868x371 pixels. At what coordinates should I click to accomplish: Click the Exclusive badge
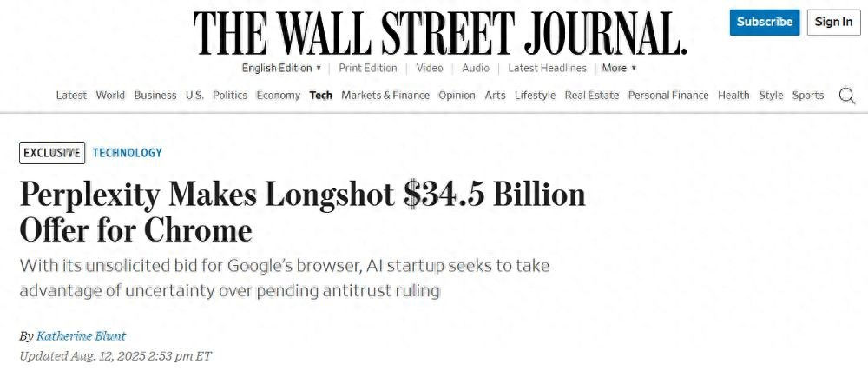tap(52, 153)
